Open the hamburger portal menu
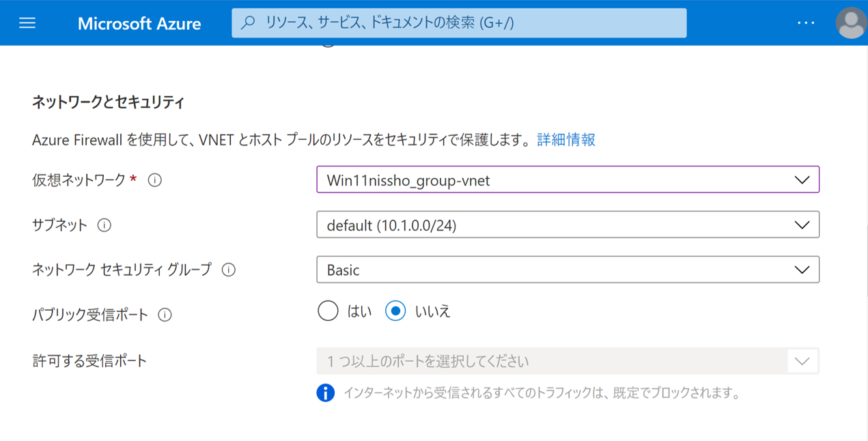868x441 pixels. (x=27, y=23)
